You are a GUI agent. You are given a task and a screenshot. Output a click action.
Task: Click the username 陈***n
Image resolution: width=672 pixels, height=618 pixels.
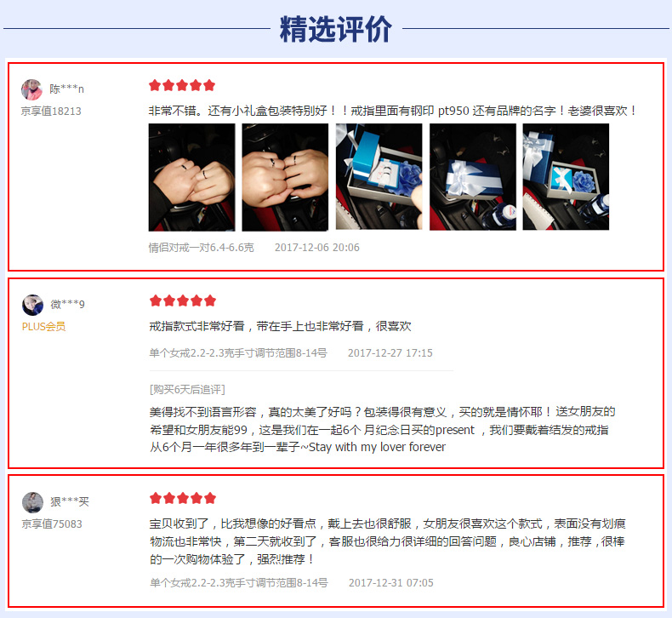[x=66, y=89]
